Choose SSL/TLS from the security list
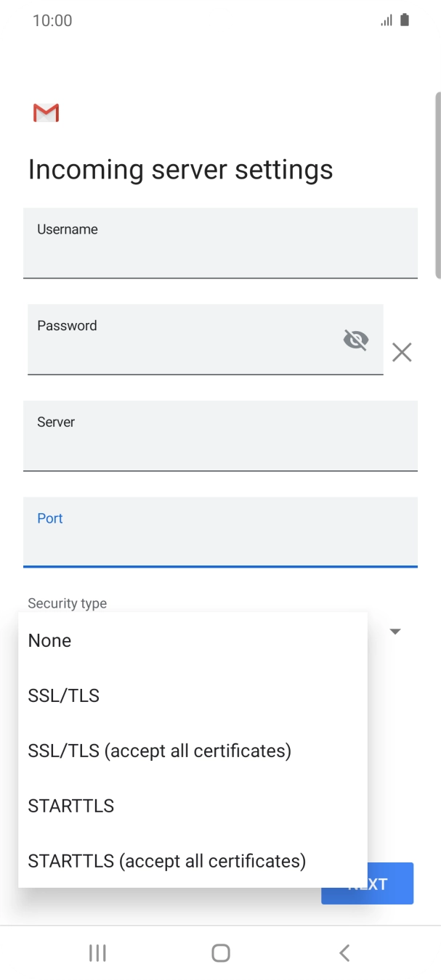 63,695
